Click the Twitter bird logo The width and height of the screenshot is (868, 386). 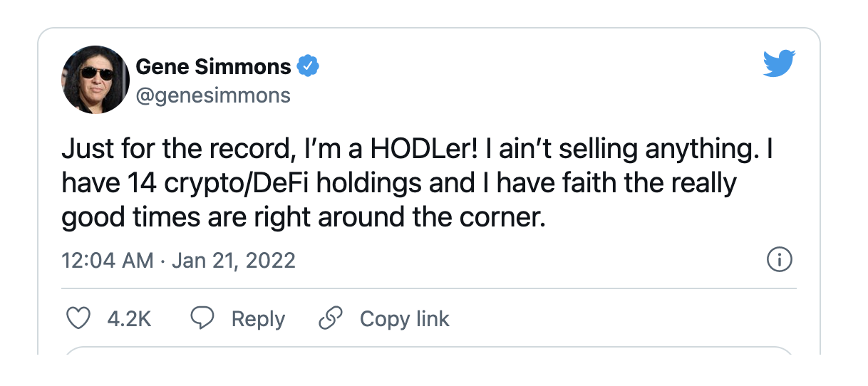click(778, 63)
